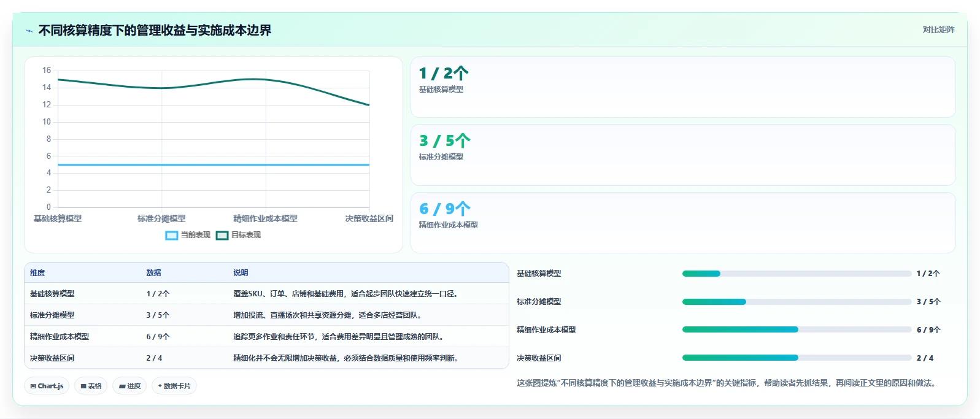Select the 标准分摊模型 table row cell

point(52,315)
